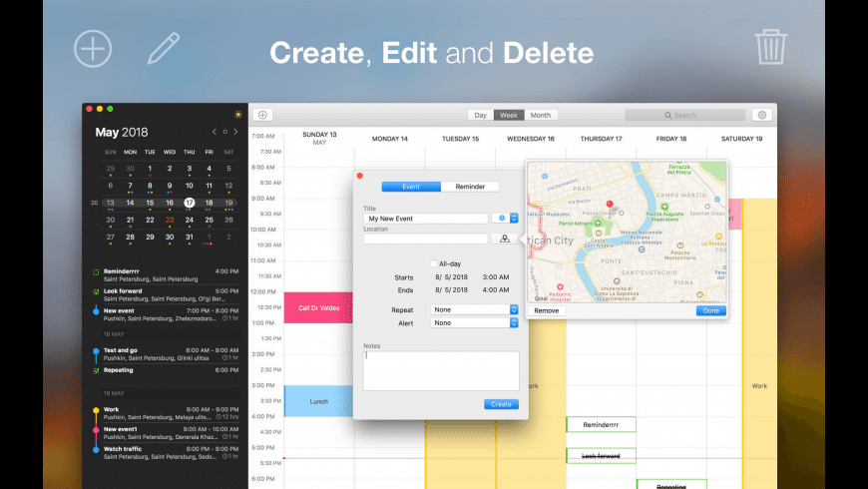Viewport: 868px width, 489px height.
Task: Go to next month in mini calendar
Action: tap(235, 132)
